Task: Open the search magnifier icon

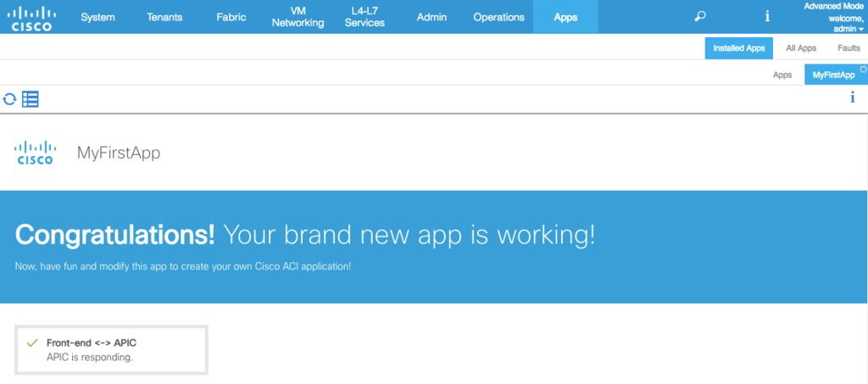Action: coord(699,17)
